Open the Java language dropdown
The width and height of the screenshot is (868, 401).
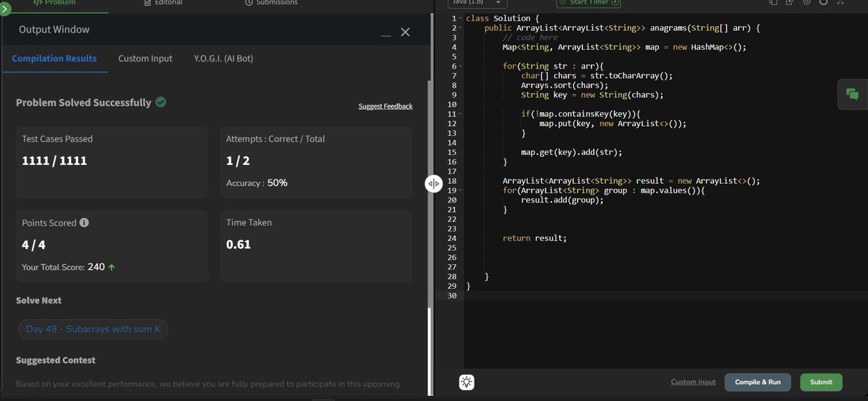[477, 3]
